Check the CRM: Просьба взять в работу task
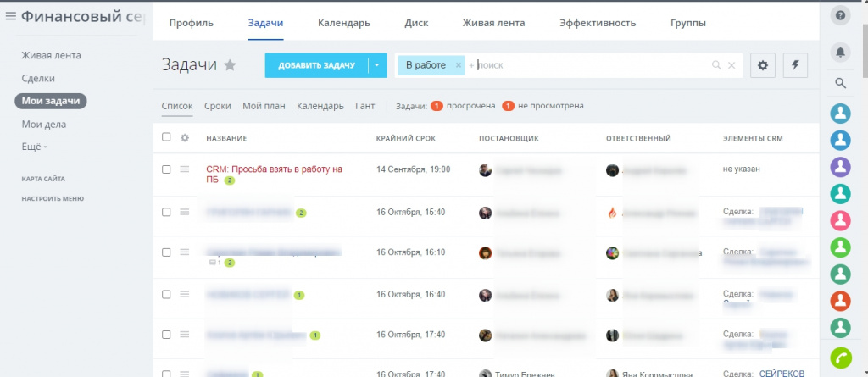 [166, 169]
